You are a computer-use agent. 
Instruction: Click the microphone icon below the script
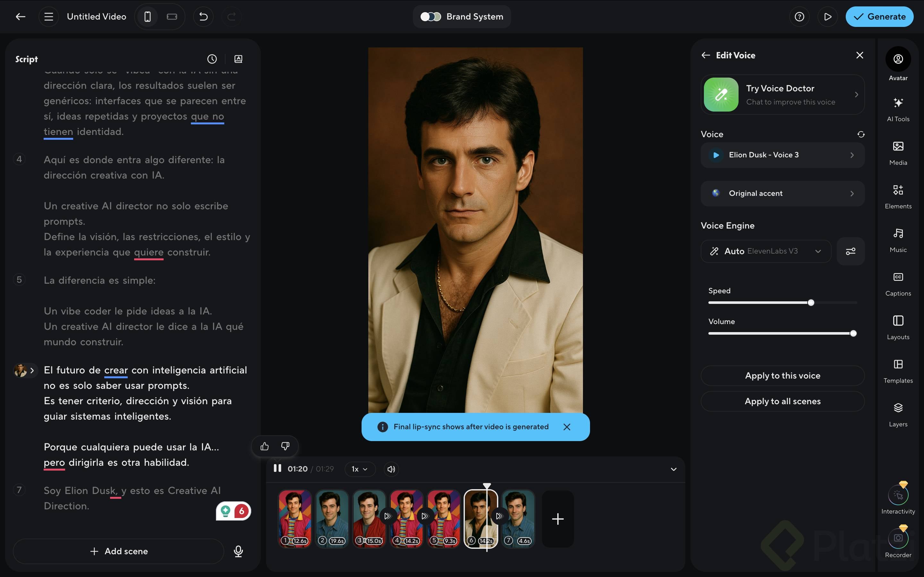click(x=238, y=551)
